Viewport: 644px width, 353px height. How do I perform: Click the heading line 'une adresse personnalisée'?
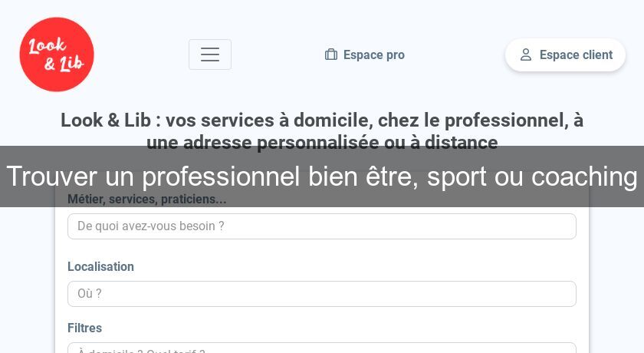click(x=322, y=143)
